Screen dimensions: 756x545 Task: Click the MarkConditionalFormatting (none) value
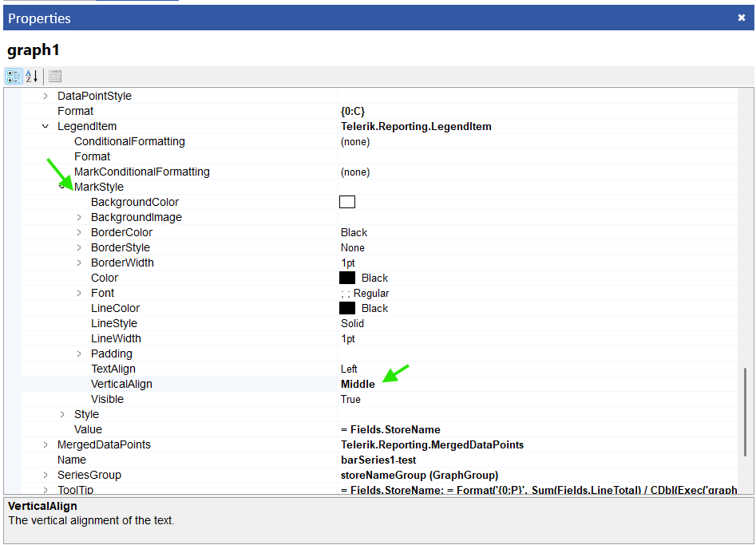tap(355, 172)
